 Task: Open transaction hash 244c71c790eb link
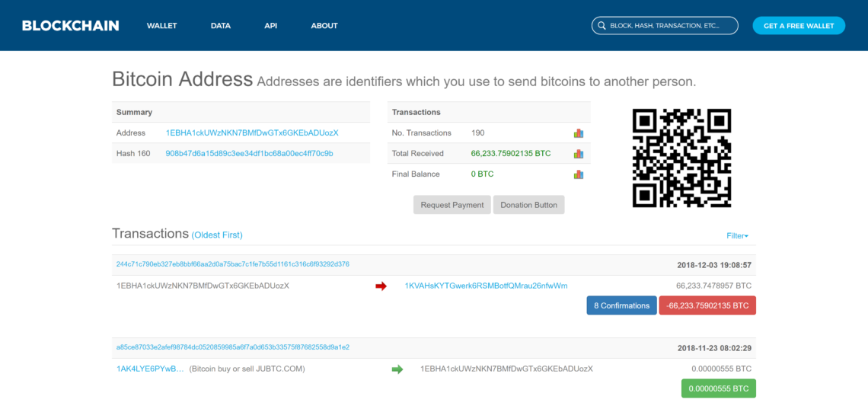click(x=232, y=264)
